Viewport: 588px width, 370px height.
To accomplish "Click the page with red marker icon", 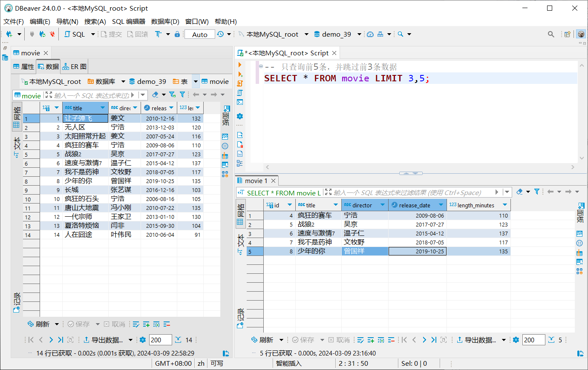I will click(240, 144).
